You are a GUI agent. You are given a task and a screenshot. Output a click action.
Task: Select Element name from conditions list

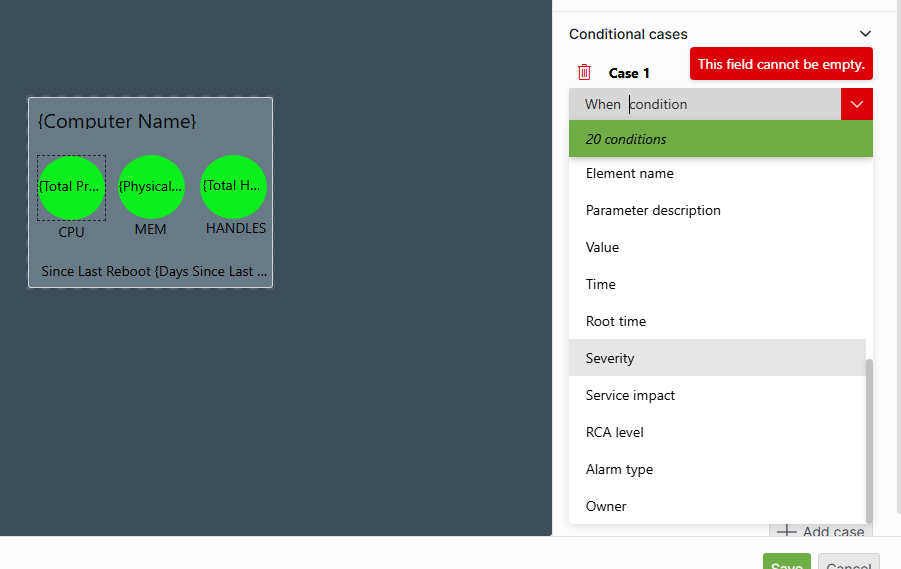[630, 173]
